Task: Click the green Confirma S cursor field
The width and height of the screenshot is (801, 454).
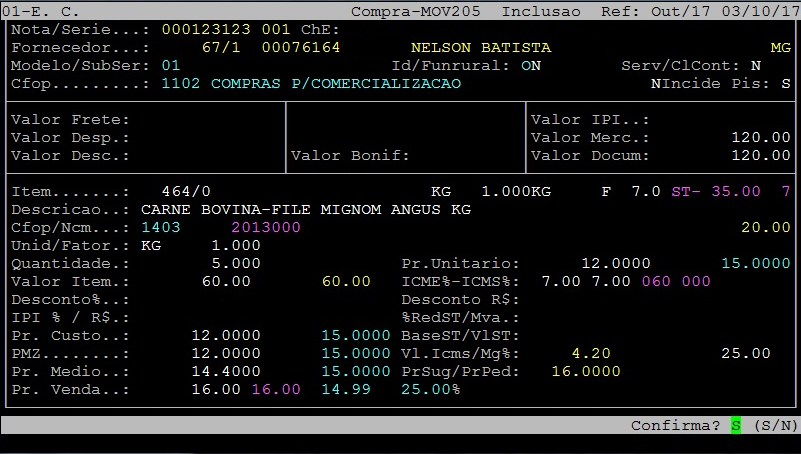Action: [x=736, y=426]
